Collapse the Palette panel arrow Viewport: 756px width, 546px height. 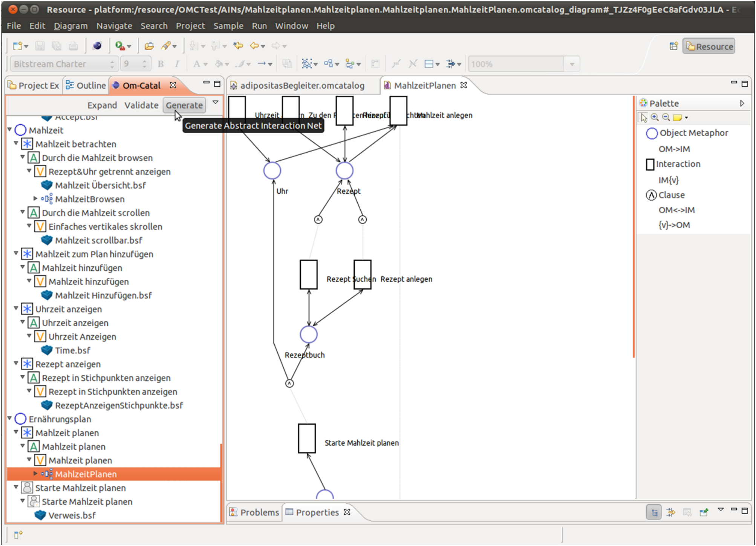pos(742,103)
